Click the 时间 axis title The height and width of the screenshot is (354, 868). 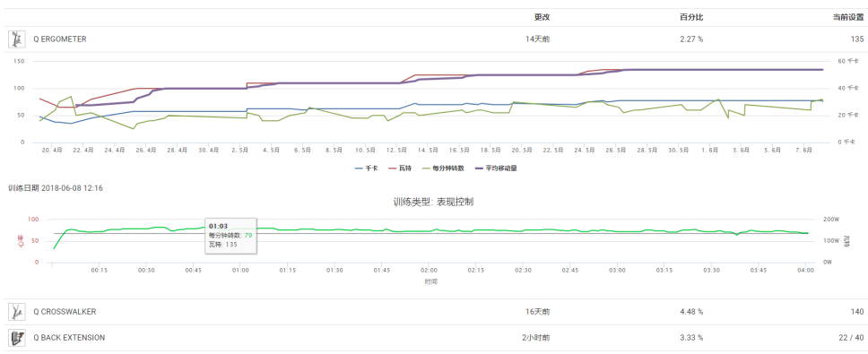coord(431,281)
